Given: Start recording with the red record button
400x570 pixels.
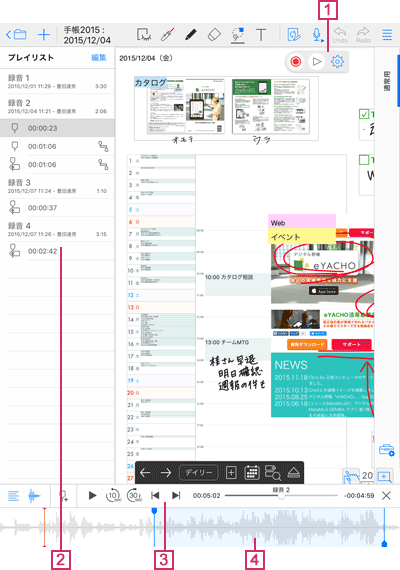Looking at the screenshot, I should (296, 61).
